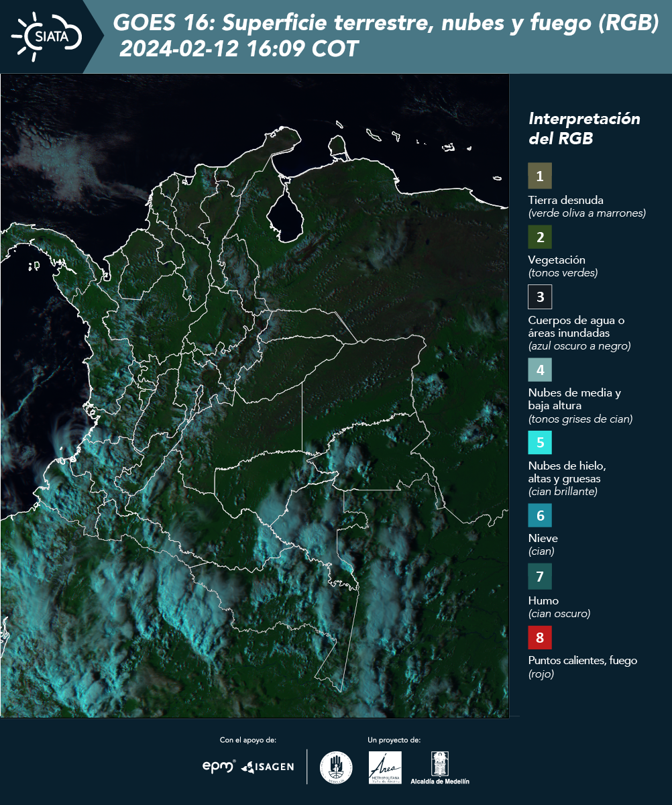Click the note "(cian oscuro)"
672x805 pixels.
pos(559,614)
